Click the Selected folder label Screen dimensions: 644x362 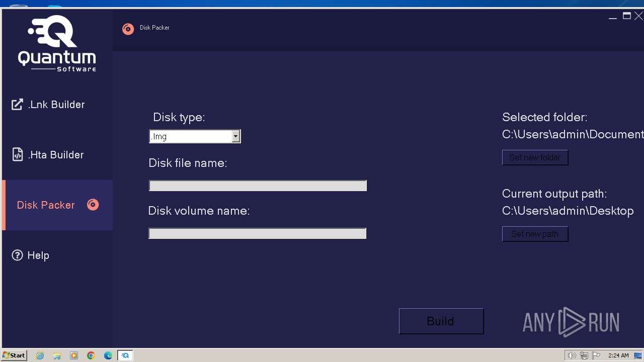(544, 117)
